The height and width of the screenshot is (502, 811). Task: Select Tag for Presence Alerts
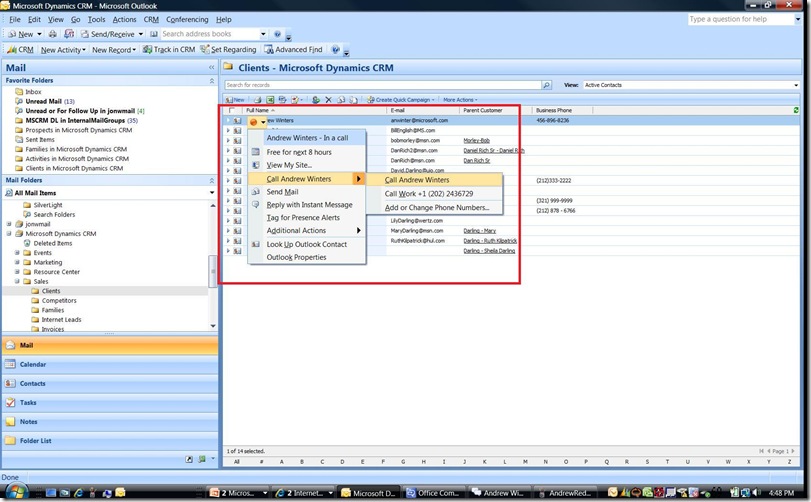pos(307,218)
